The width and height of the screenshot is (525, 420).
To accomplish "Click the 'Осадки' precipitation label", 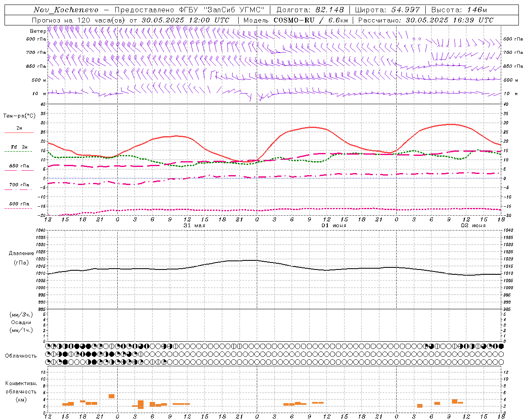I will coord(21,322).
